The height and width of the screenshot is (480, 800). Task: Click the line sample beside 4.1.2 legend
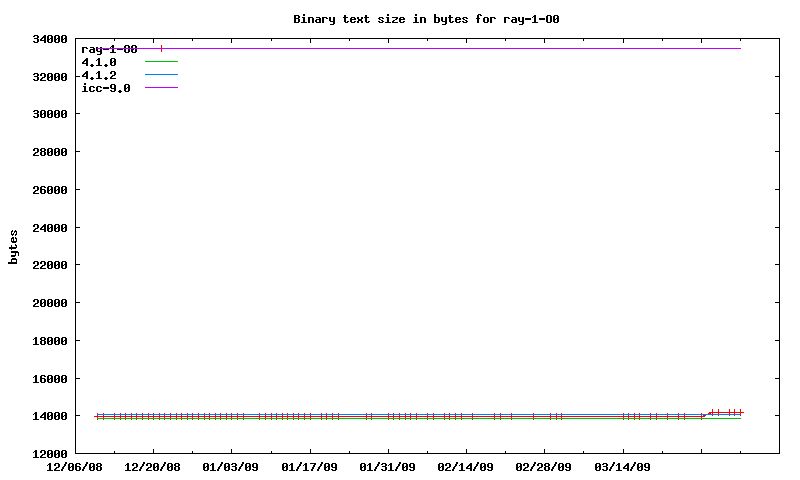161,75
